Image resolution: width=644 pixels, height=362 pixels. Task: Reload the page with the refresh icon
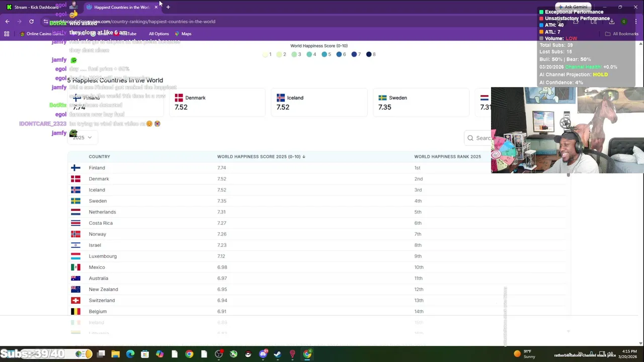[x=31, y=21]
